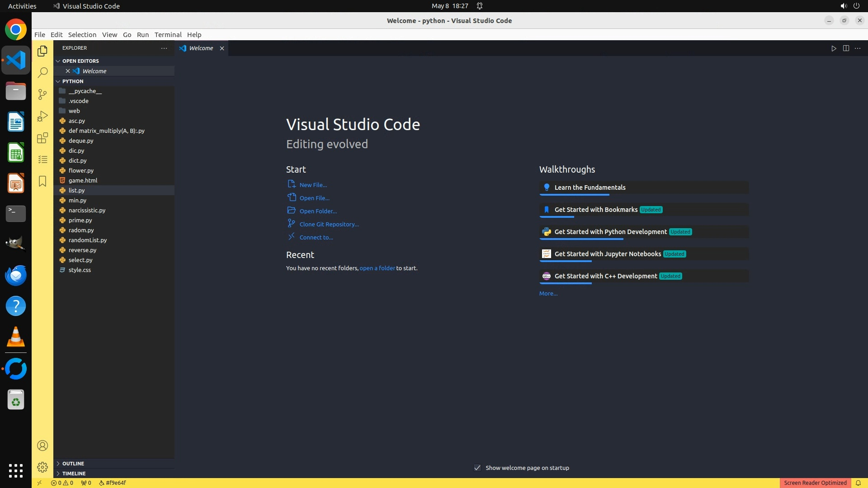Open the Search view in activity bar
Screen dimensions: 868x488
point(42,72)
